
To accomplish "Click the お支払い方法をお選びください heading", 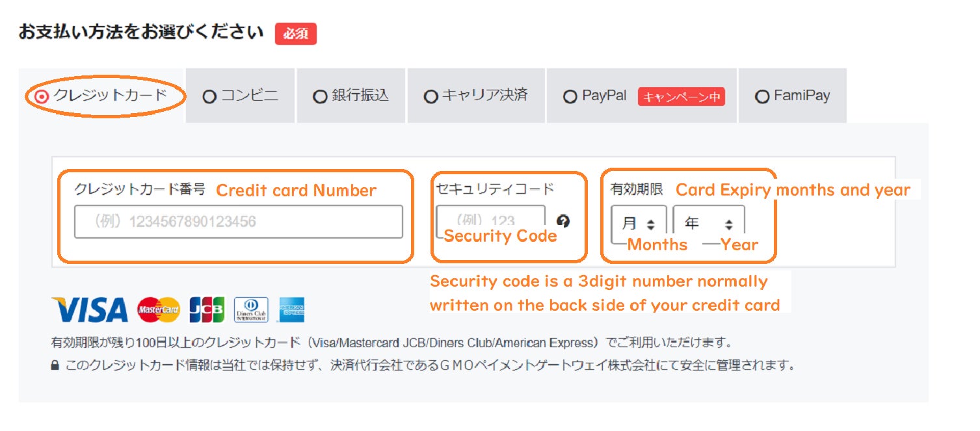I will pos(141,33).
